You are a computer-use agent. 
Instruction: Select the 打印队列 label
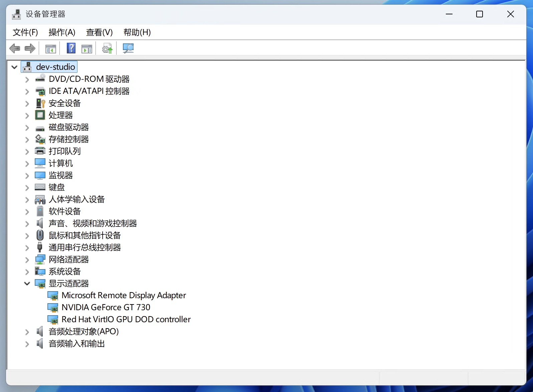pos(65,151)
